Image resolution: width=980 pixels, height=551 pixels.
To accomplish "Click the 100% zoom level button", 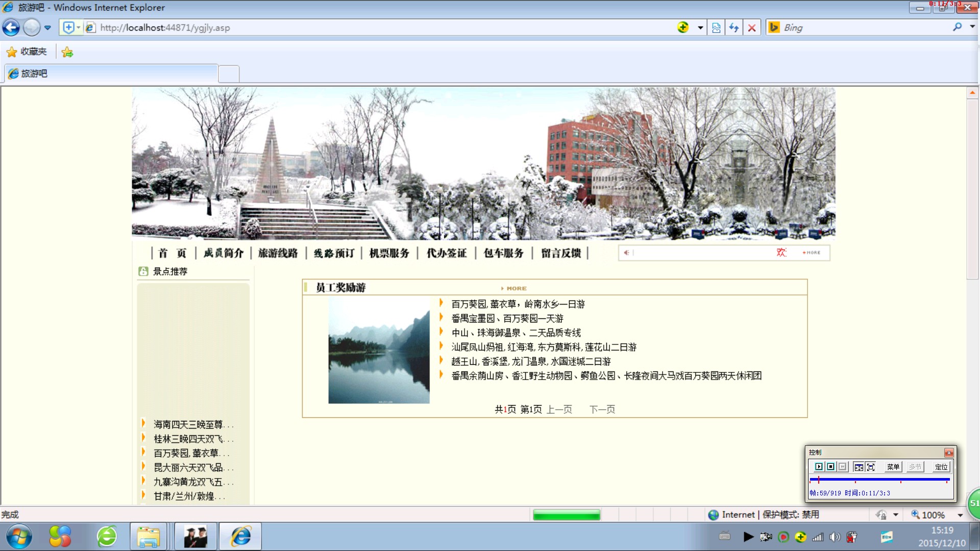I will pyautogui.click(x=928, y=515).
